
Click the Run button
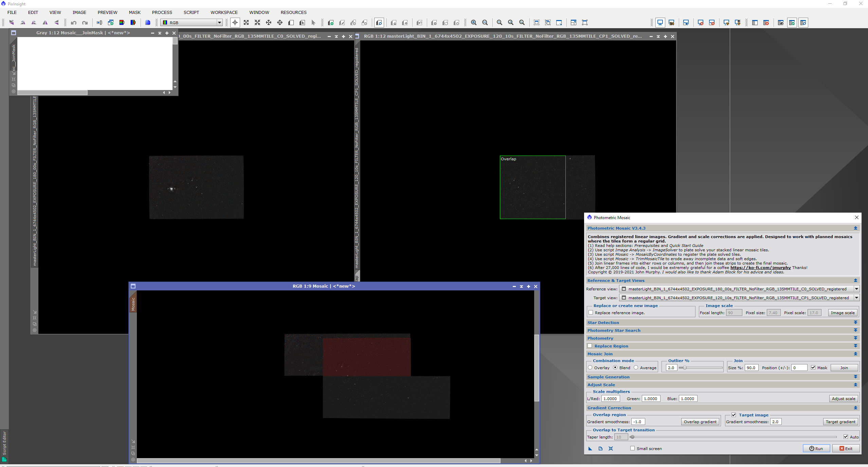click(x=816, y=448)
